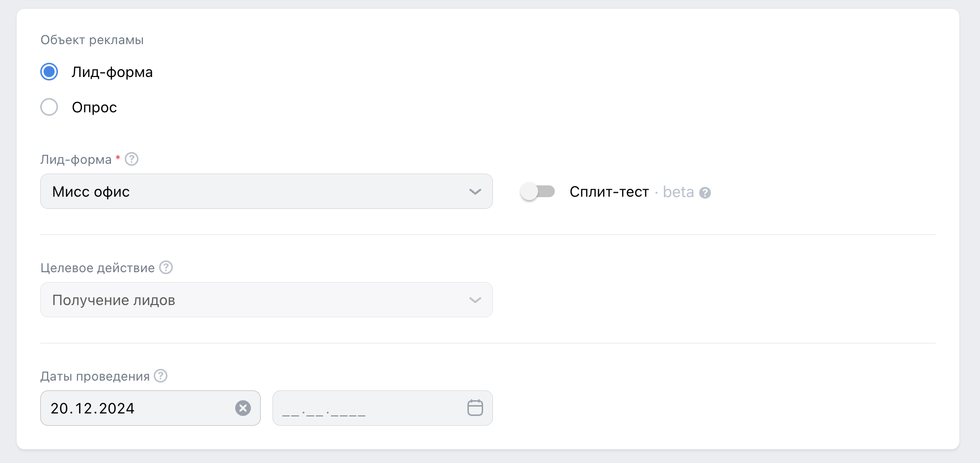Image resolution: width=980 pixels, height=463 pixels.
Task: Focus the start date field 20.12.2024
Action: tap(137, 408)
